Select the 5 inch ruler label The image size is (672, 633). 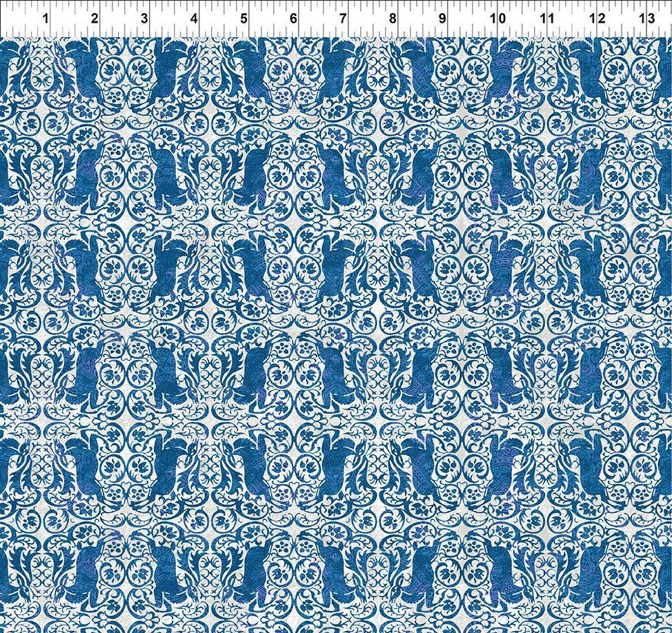point(244,19)
